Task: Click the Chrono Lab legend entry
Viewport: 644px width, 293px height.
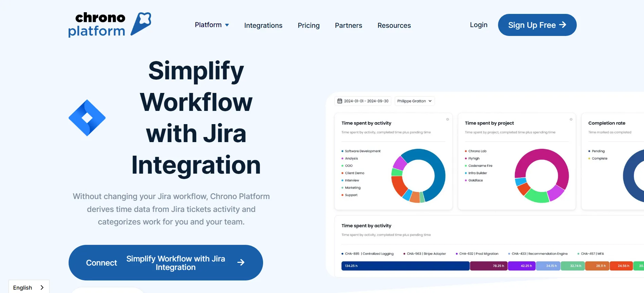Action: click(x=476, y=151)
